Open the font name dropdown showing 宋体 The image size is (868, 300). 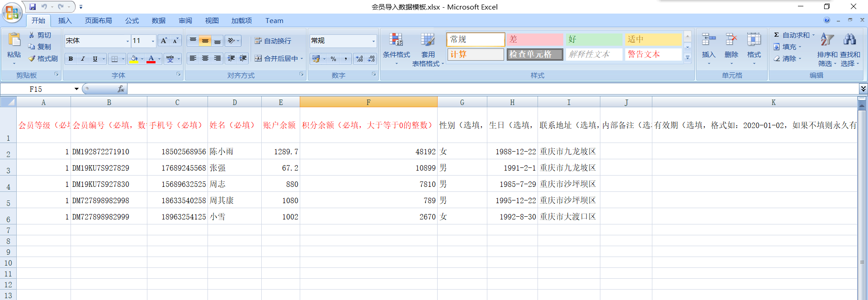[127, 41]
